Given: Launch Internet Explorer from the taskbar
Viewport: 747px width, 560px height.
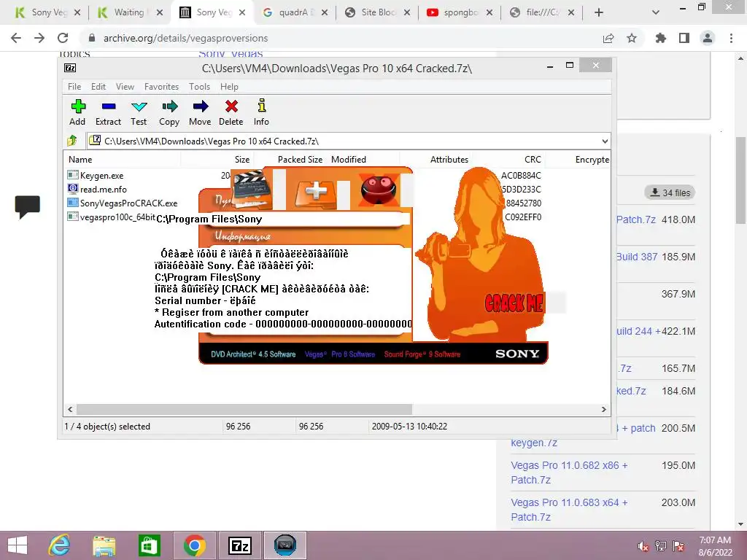Looking at the screenshot, I should click(60, 545).
